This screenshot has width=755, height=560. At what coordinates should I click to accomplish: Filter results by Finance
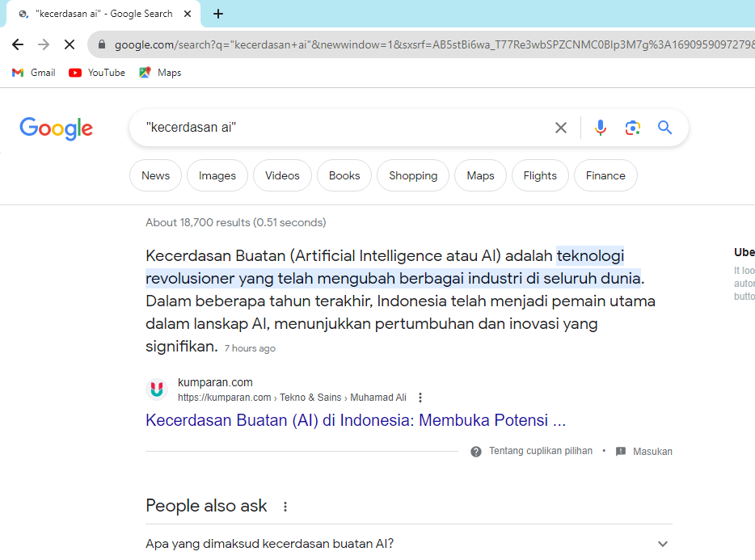click(x=605, y=175)
